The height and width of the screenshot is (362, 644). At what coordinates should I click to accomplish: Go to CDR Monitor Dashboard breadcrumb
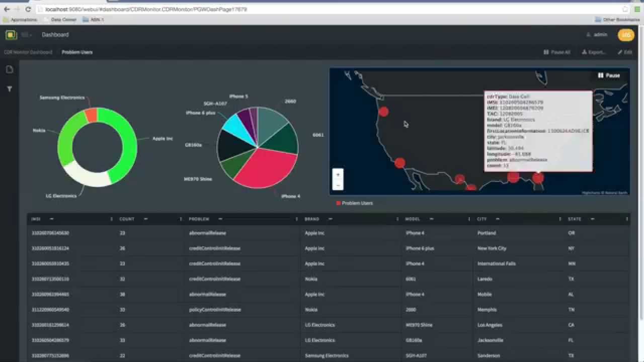[28, 52]
